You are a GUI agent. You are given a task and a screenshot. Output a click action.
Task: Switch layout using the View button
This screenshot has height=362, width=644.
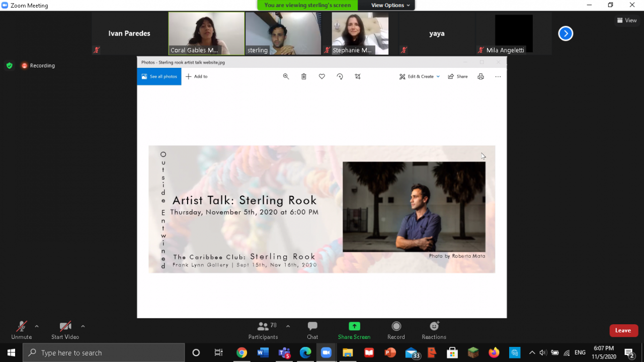tap(627, 21)
